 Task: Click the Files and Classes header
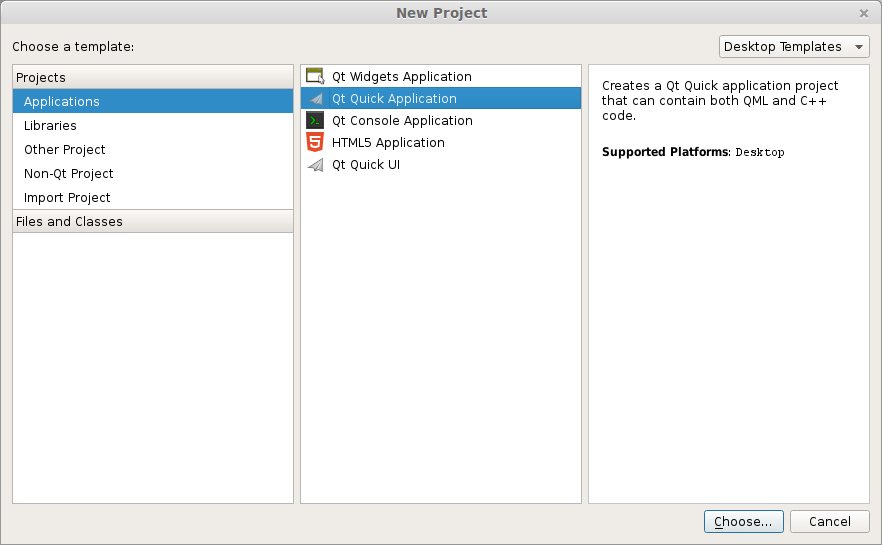tap(69, 222)
